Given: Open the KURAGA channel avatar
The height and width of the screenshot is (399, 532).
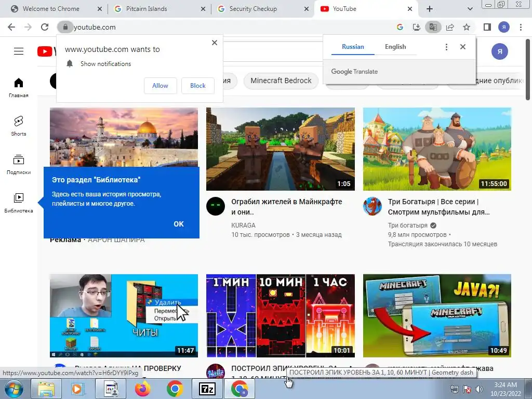Looking at the screenshot, I should coord(216,206).
